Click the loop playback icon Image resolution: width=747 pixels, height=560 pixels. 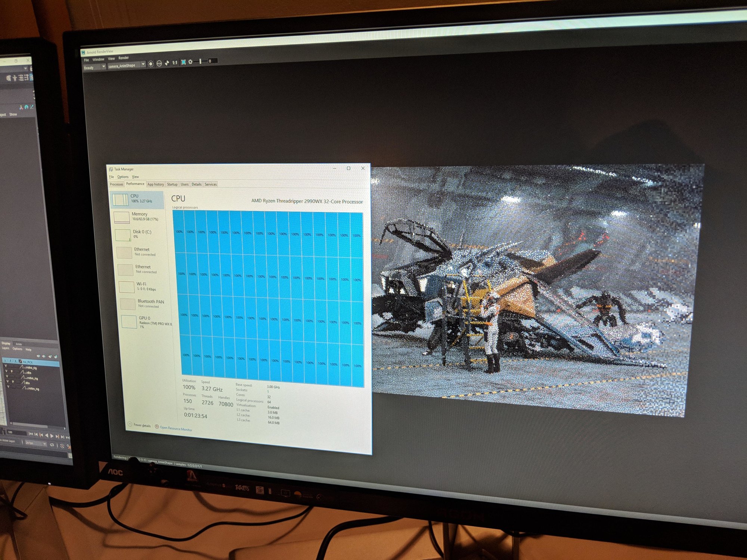point(52,445)
